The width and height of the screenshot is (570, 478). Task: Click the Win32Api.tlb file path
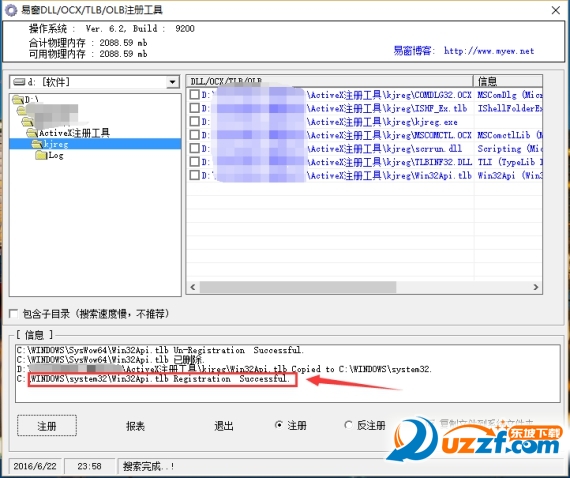(x=337, y=176)
